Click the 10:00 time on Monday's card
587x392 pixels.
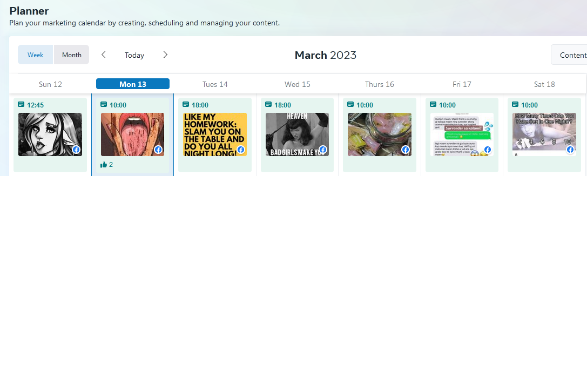[x=118, y=105]
